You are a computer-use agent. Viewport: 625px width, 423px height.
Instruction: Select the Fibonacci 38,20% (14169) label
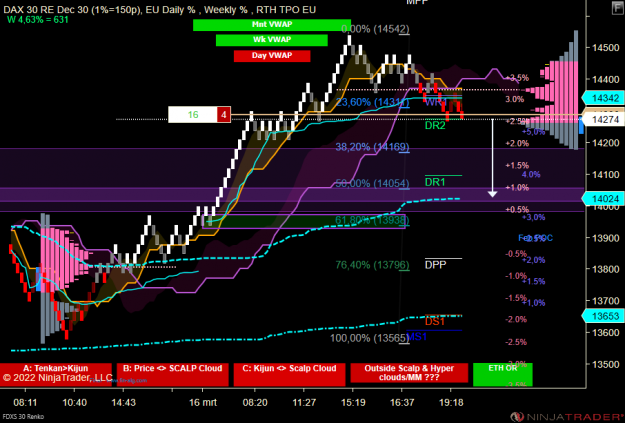(x=372, y=147)
